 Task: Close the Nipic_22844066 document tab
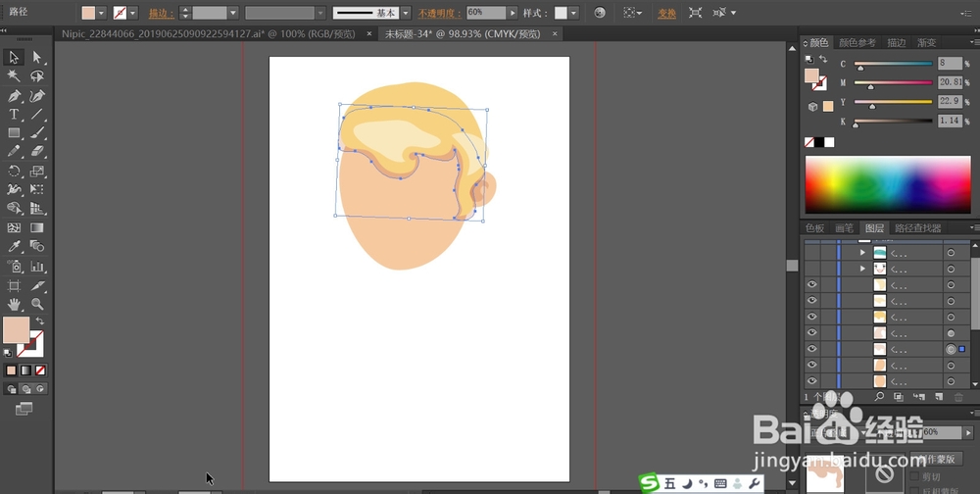pyautogui.click(x=368, y=33)
